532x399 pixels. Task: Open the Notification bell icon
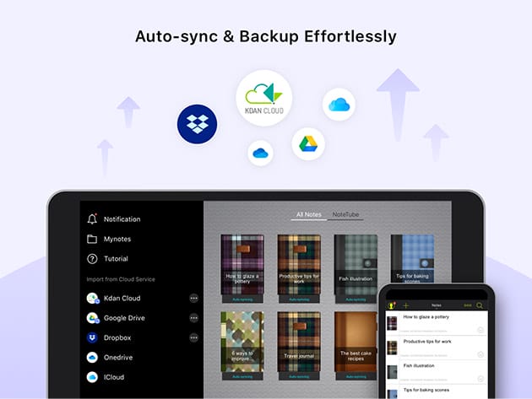(92, 219)
